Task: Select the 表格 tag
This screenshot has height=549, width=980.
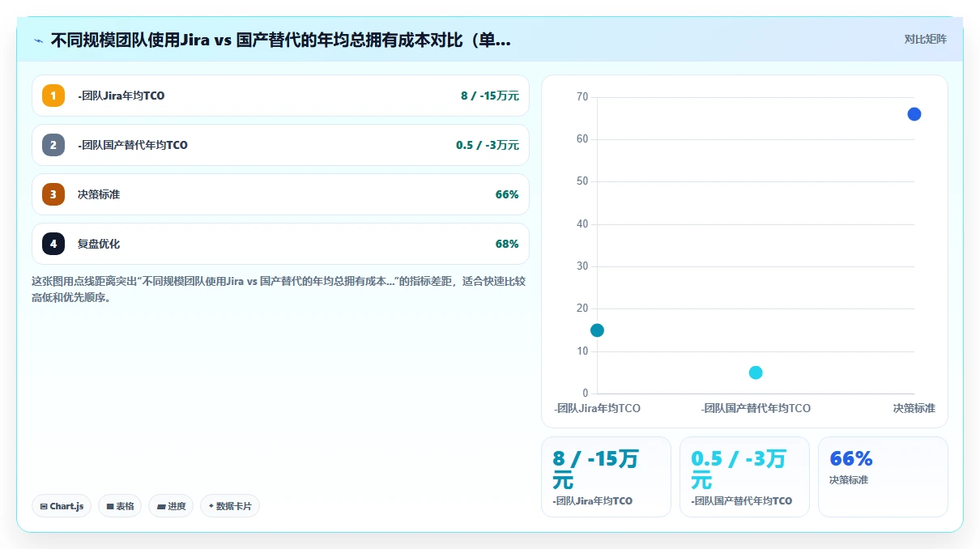Action: [x=120, y=506]
